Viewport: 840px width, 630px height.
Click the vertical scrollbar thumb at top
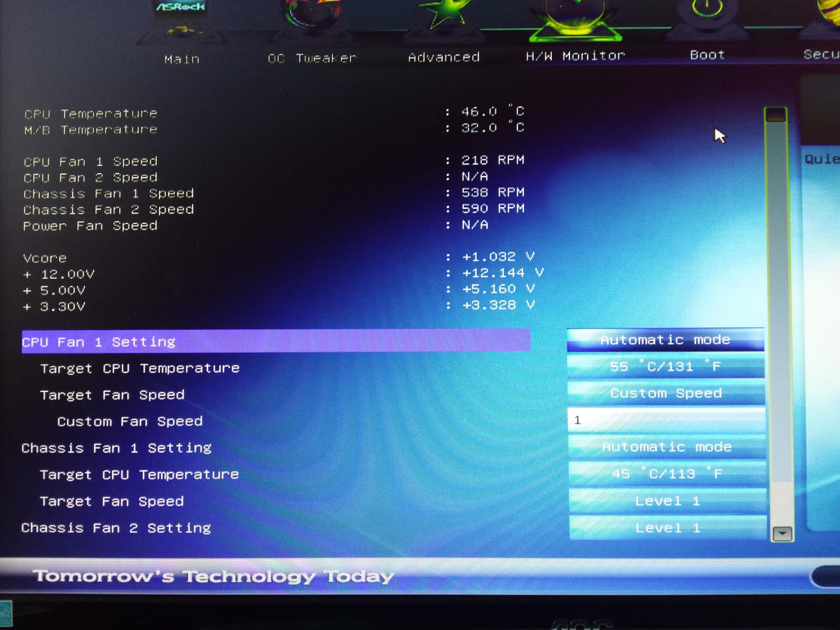click(775, 115)
